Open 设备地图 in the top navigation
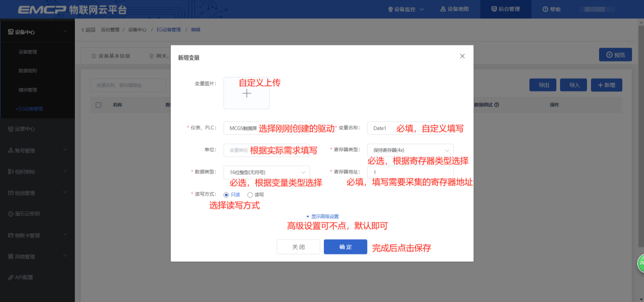This screenshot has height=302, width=644. click(x=454, y=9)
